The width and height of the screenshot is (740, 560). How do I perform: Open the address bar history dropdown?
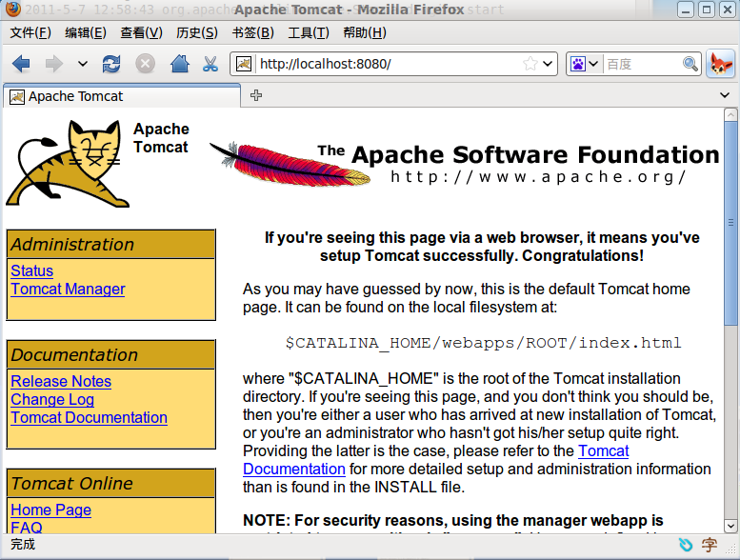coord(548,64)
